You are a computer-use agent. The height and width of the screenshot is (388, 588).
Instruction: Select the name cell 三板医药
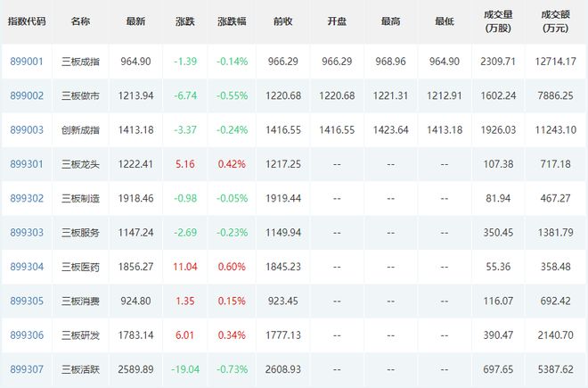coord(80,267)
